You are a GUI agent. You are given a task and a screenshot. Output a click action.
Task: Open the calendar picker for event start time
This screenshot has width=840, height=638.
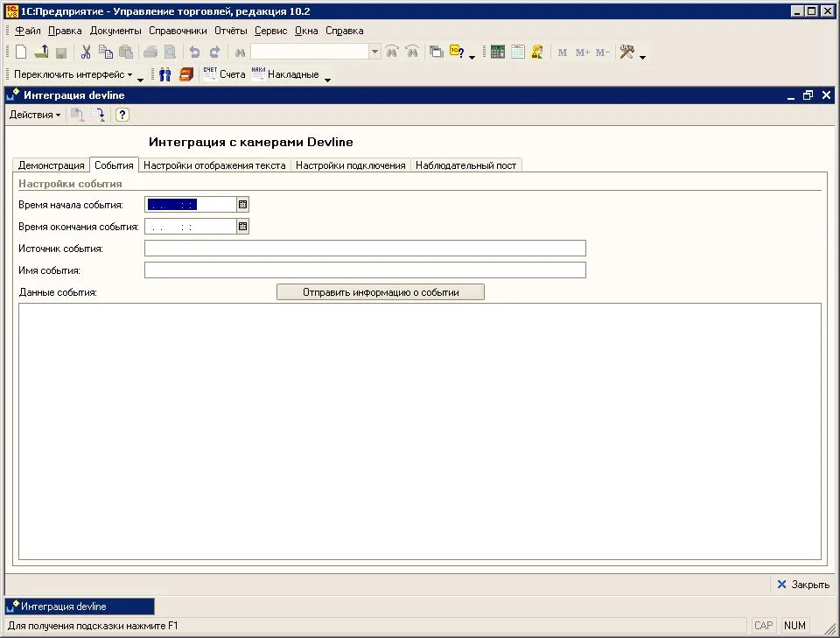pyautogui.click(x=243, y=205)
